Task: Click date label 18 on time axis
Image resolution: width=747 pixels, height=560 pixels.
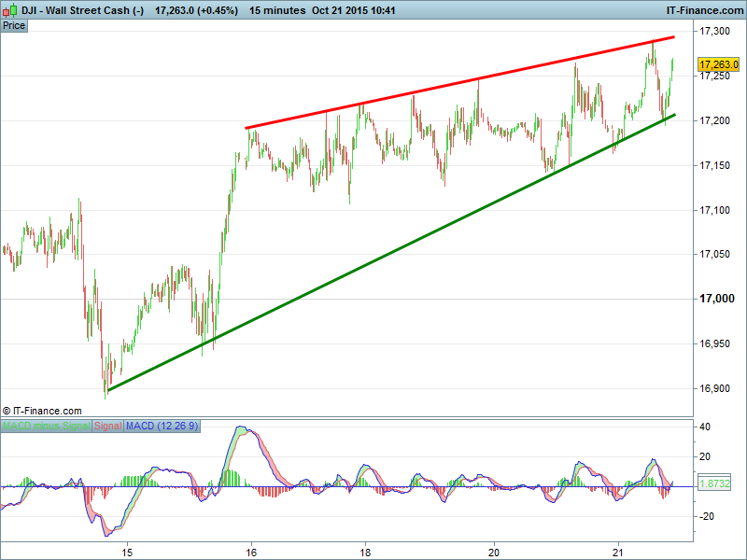Action: point(366,551)
